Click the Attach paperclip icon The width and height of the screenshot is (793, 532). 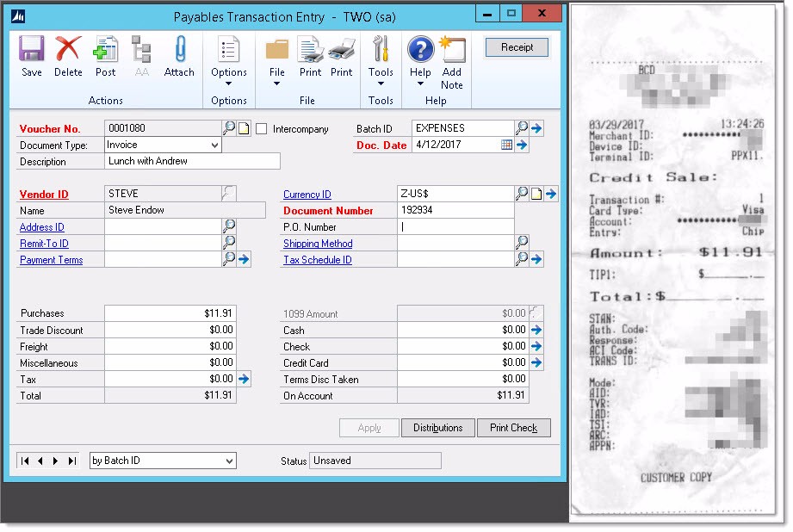(x=179, y=57)
